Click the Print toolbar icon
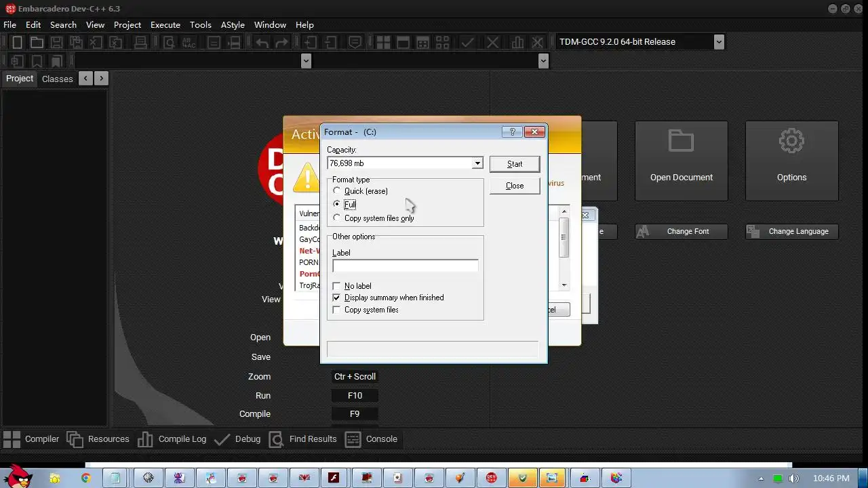The width and height of the screenshot is (868, 488). (x=140, y=42)
